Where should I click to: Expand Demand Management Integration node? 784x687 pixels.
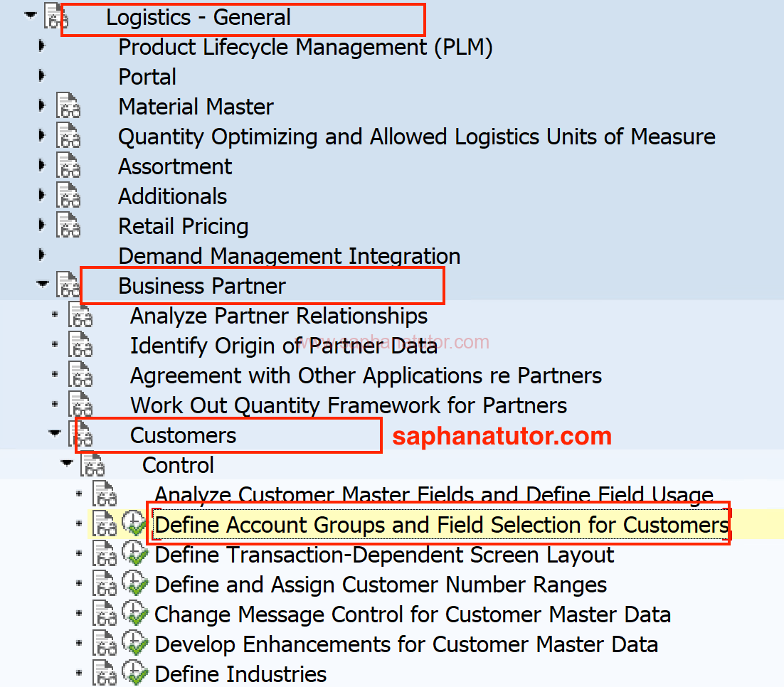42,255
